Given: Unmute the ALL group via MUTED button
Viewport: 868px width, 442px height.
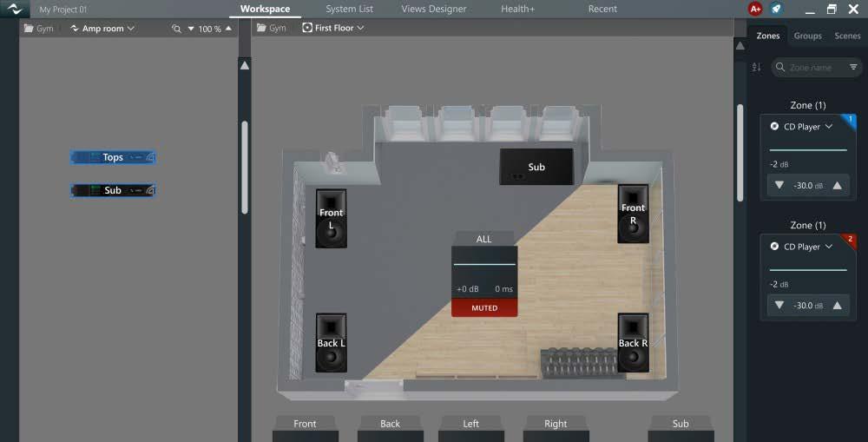Looking at the screenshot, I should [x=484, y=308].
